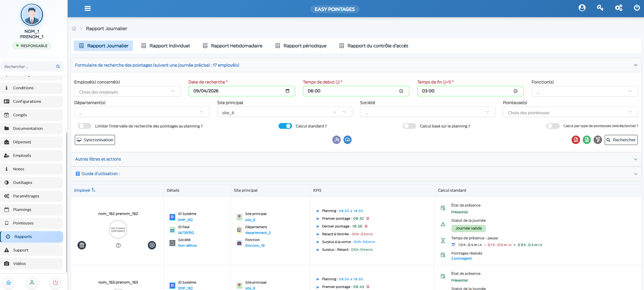
Task: Open departement_5 link
Action: pos(258,233)
